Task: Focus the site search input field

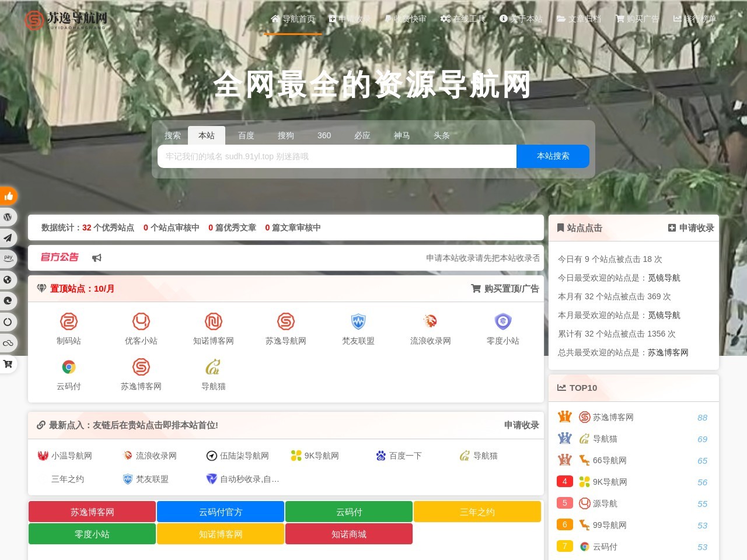Action: [x=337, y=156]
